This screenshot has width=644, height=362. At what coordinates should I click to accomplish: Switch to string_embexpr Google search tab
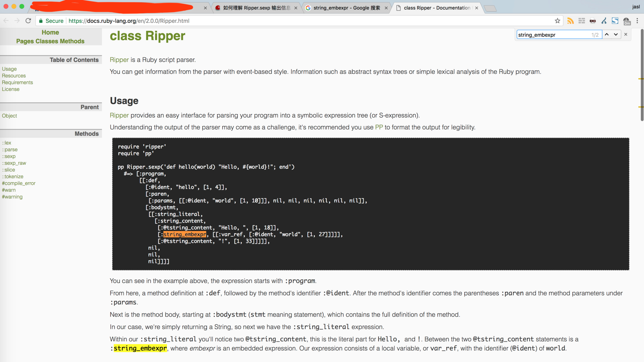[346, 8]
